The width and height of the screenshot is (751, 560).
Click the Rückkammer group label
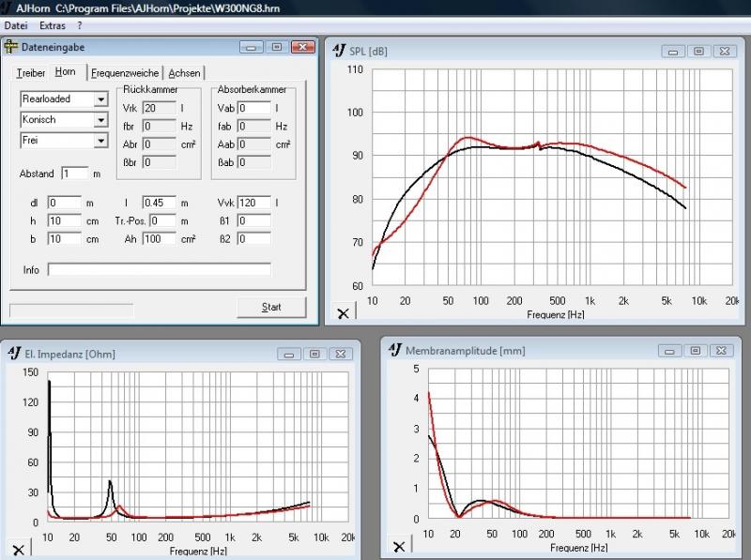(150, 89)
